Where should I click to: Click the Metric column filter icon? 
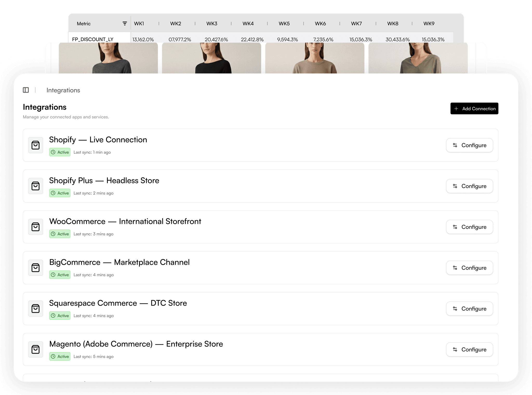point(125,24)
